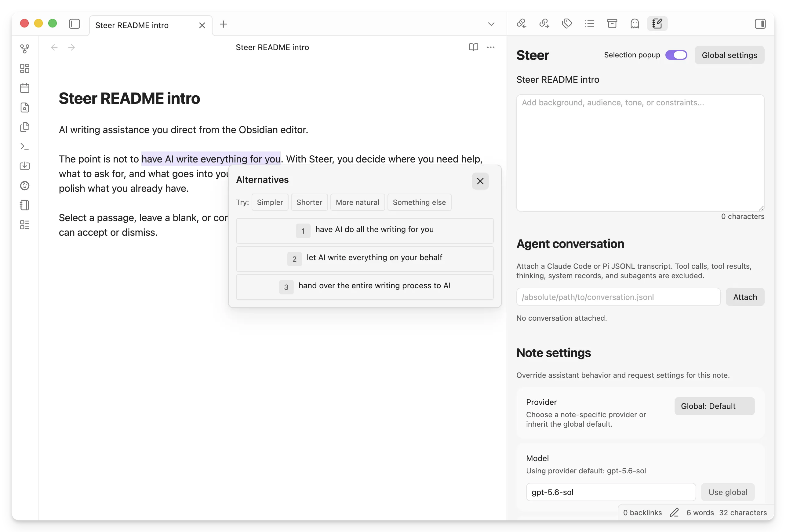Viewport: 786px width, 532px height.
Task: Click the 'No conversation attached.' status text
Action: (x=562, y=318)
